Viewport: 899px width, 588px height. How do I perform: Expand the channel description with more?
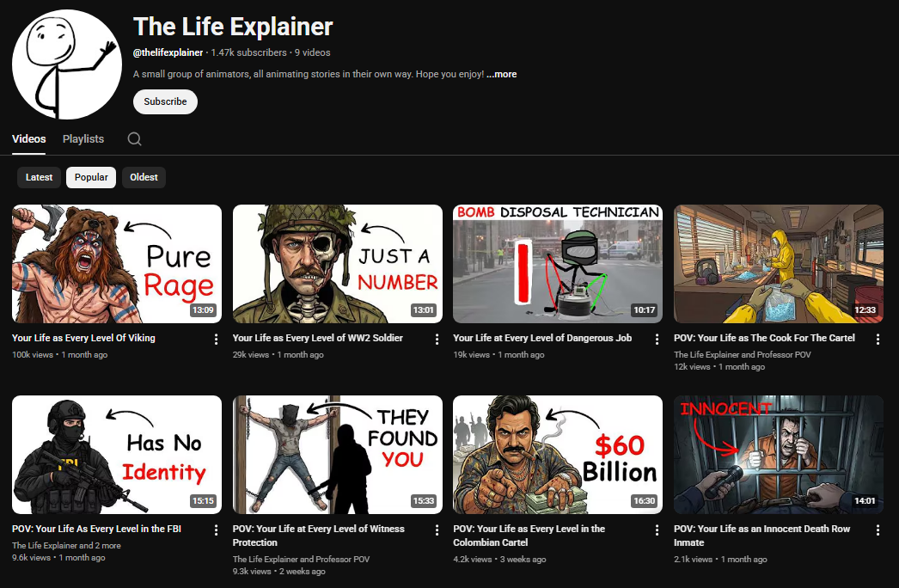click(x=502, y=74)
